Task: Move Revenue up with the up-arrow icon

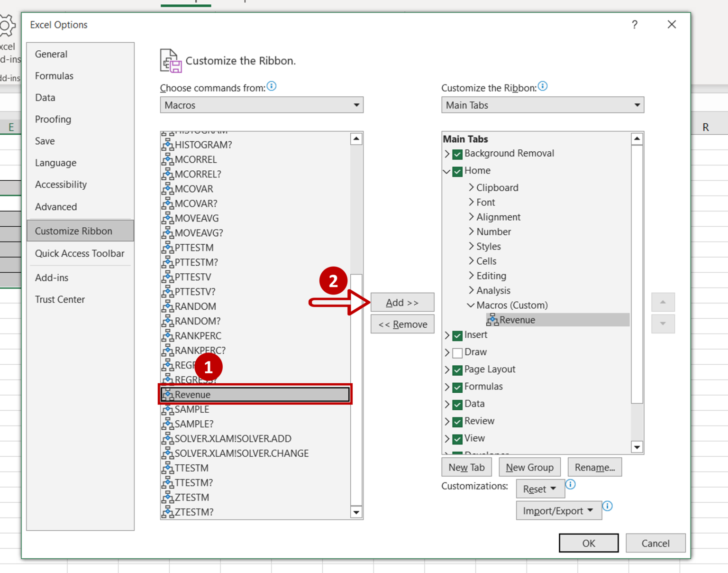Action: (x=663, y=302)
